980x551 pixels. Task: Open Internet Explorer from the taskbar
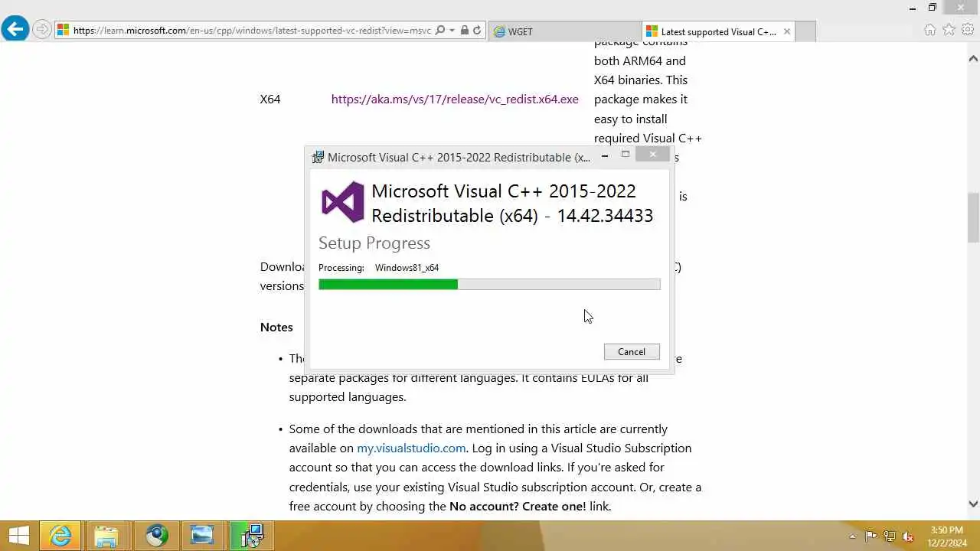click(60, 536)
